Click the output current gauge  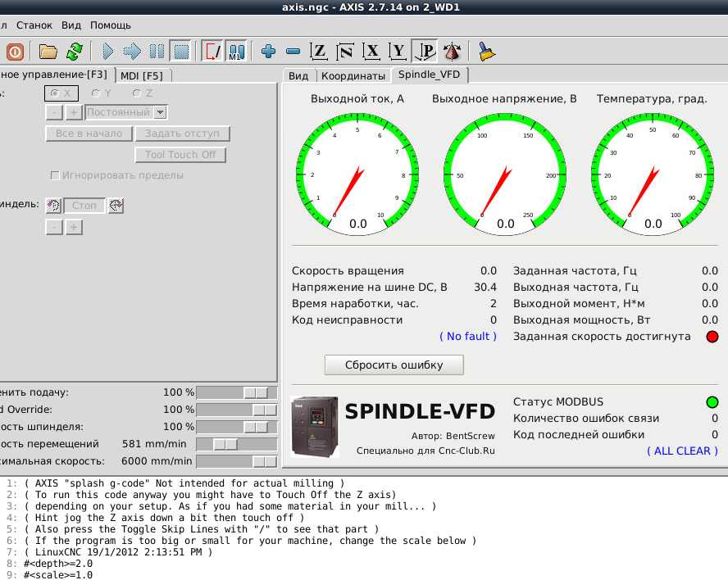tap(357, 174)
